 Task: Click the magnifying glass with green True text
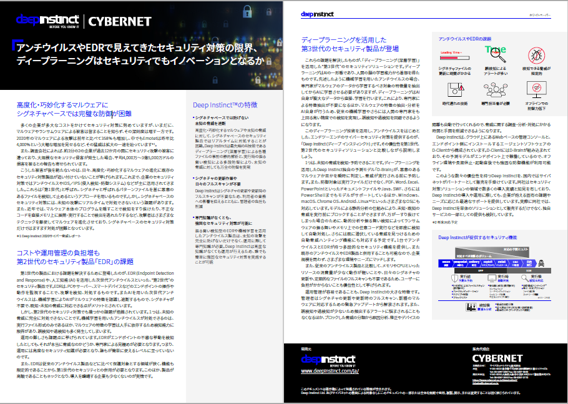(x=496, y=53)
